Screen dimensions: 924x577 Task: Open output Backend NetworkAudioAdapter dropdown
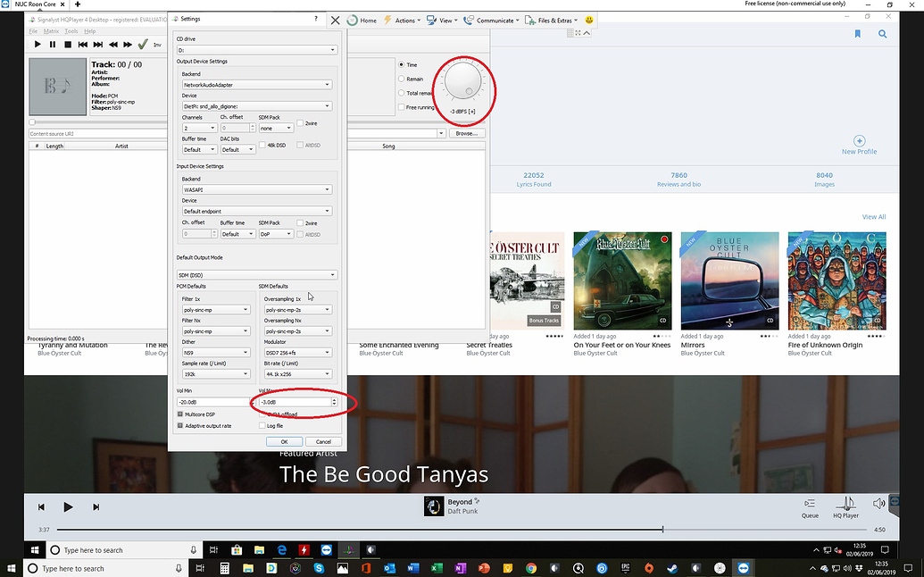point(257,85)
